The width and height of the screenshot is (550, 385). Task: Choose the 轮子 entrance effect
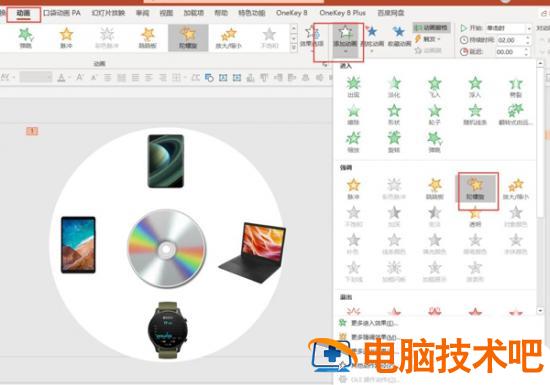pyautogui.click(x=435, y=114)
